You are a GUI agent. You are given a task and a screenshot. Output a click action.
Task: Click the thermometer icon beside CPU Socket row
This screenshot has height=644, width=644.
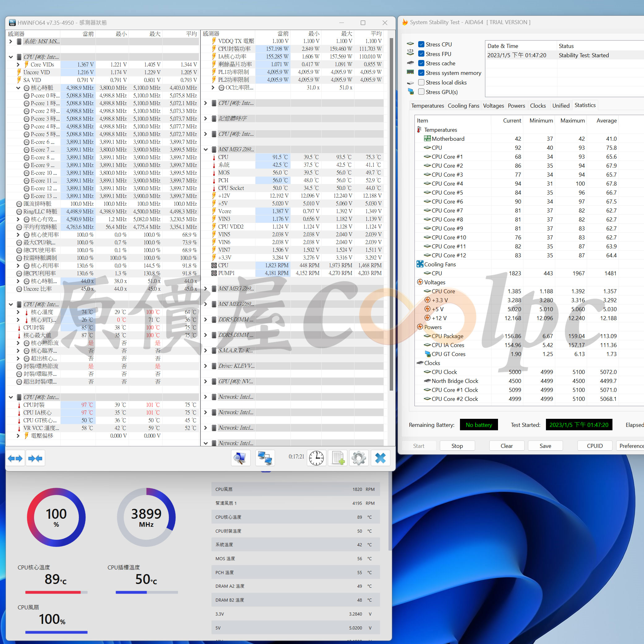214,188
